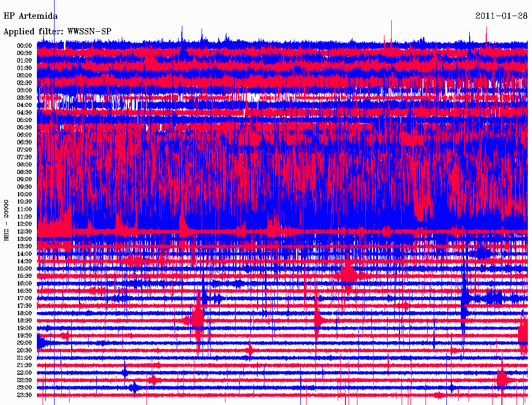Click the 08:00 time label
This screenshot has height=405, width=532.
click(x=24, y=165)
